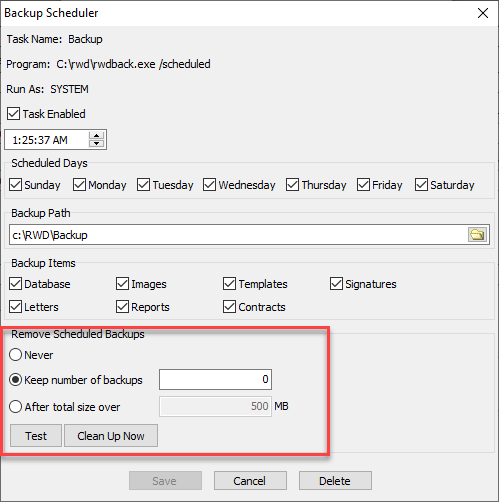
Task: Disable Saturday backups checkbox
Action: 421,185
